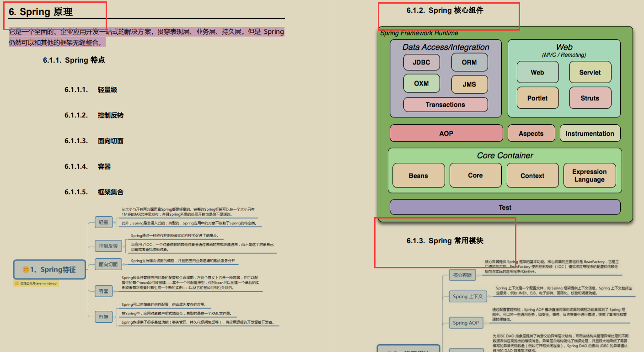Select the 面向切面 mindmap node
The image size is (644, 352).
click(x=108, y=264)
